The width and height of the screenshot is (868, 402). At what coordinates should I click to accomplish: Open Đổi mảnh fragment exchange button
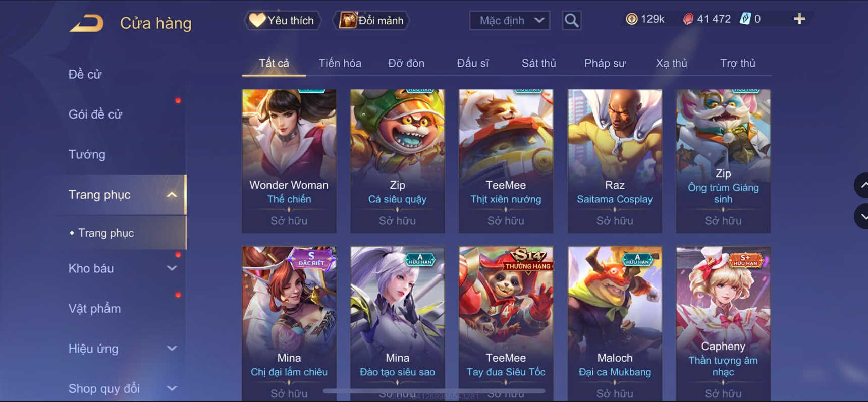371,20
